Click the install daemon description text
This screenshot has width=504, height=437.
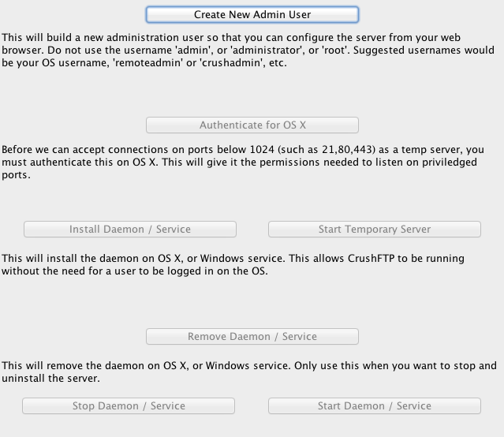point(233,264)
